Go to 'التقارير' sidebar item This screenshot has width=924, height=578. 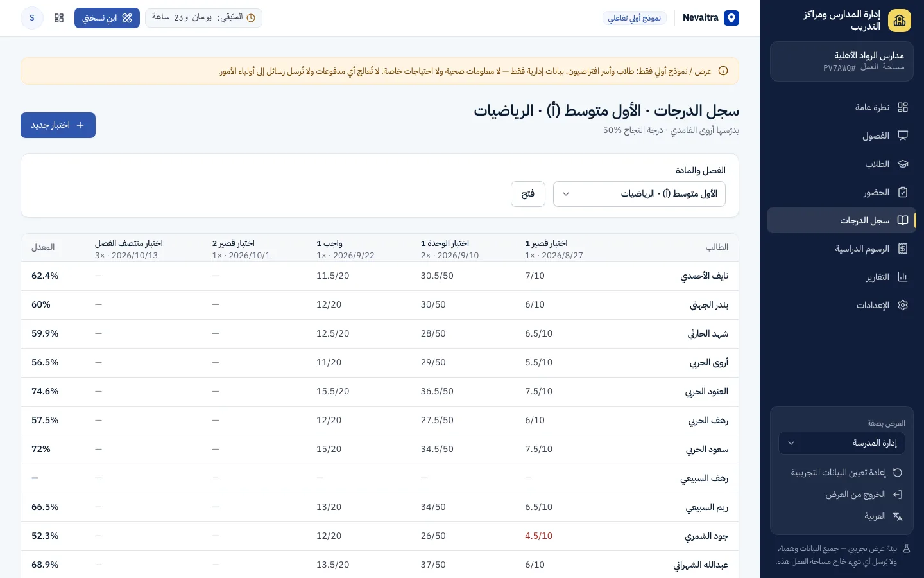click(842, 277)
